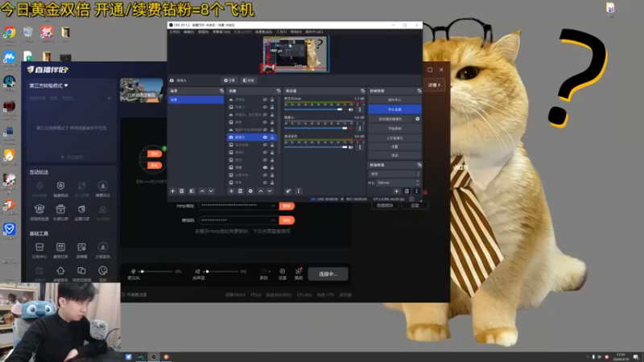
Task: Toggle eye on topmost source row
Action: (265, 100)
